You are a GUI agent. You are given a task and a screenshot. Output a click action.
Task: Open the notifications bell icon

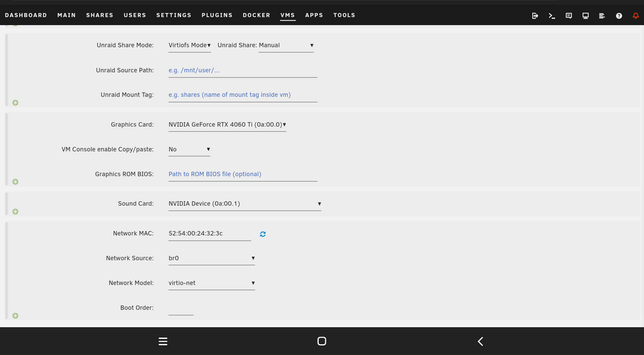tap(636, 15)
